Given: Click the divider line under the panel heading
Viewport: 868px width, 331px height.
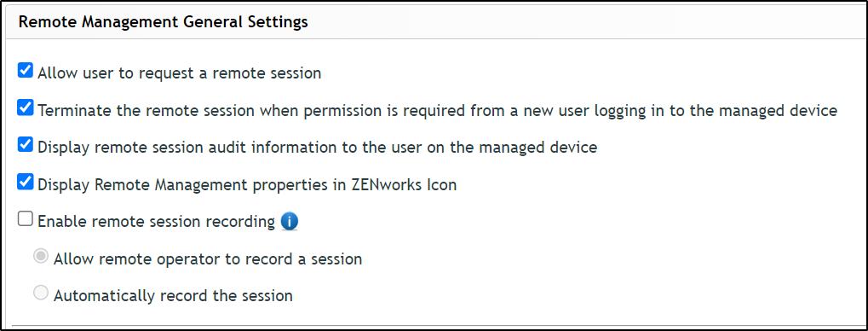Looking at the screenshot, I should pyautogui.click(x=434, y=38).
